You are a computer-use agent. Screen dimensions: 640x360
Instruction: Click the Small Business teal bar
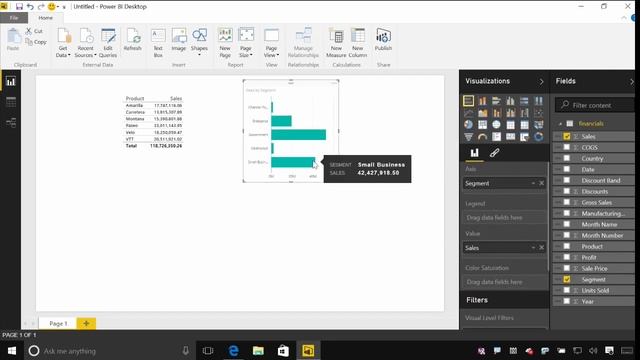pos(293,162)
